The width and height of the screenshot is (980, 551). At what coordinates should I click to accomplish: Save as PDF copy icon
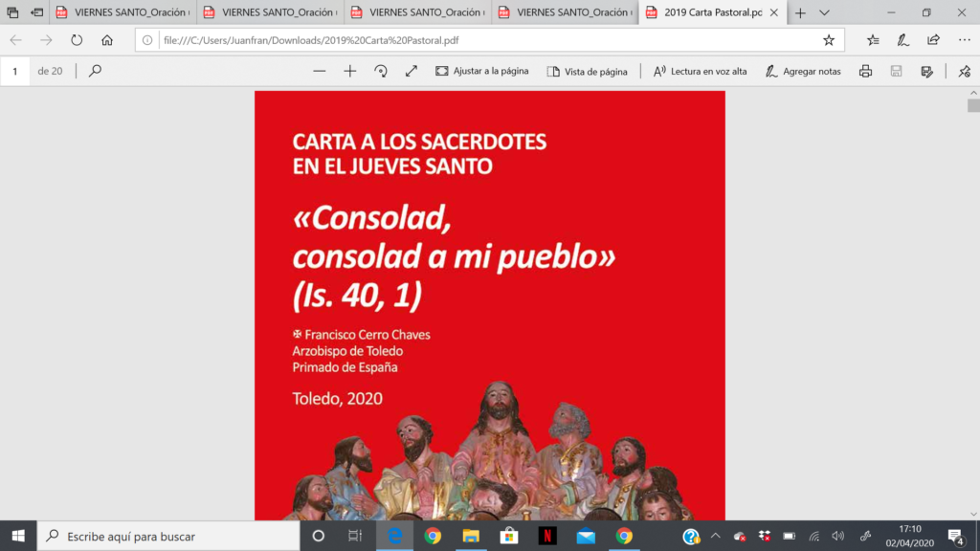[x=926, y=71]
